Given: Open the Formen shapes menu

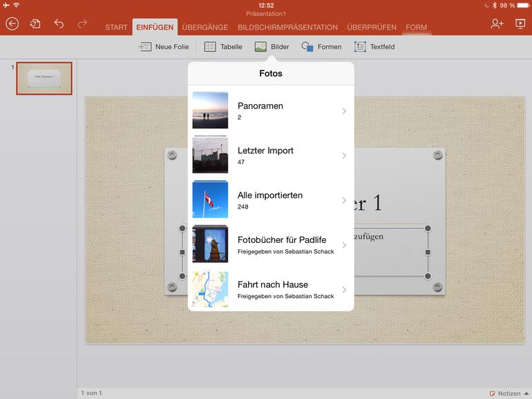Looking at the screenshot, I should (x=321, y=47).
